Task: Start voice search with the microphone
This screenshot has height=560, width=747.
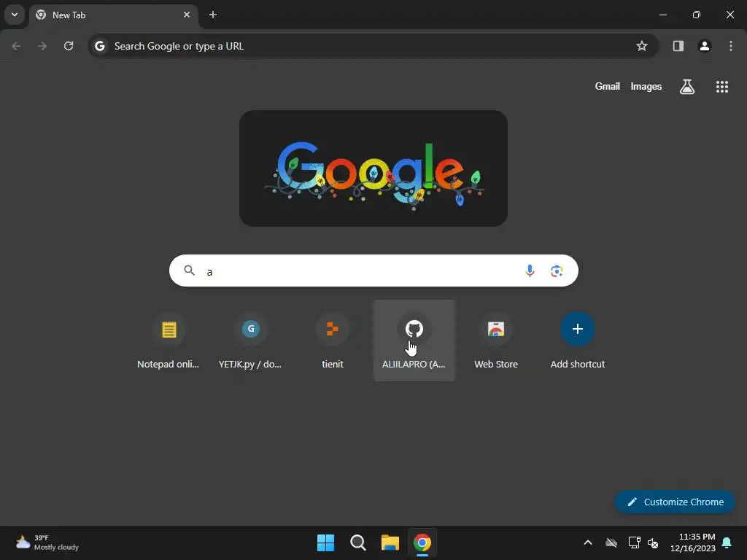Action: [530, 271]
